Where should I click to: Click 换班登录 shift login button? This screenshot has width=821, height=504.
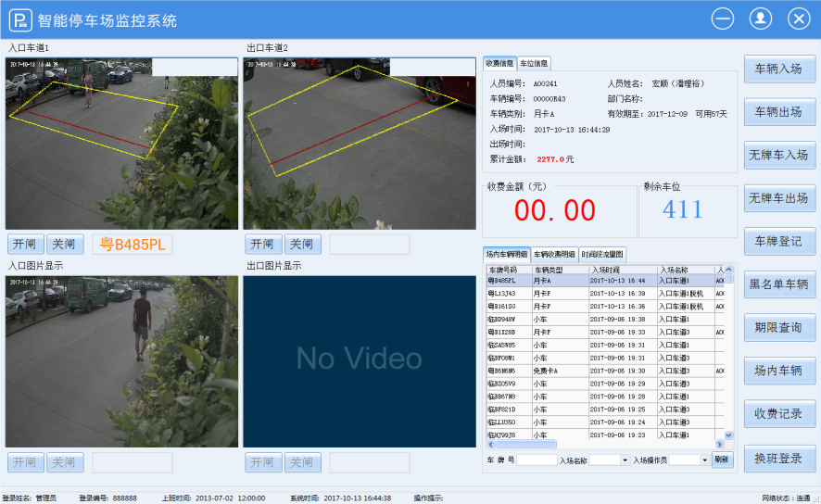[778, 459]
